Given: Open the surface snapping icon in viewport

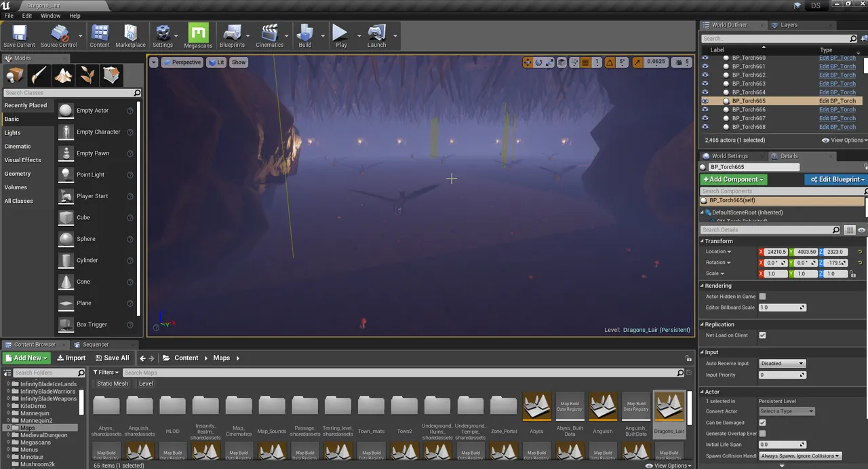Looking at the screenshot, I should pyautogui.click(x=574, y=62).
